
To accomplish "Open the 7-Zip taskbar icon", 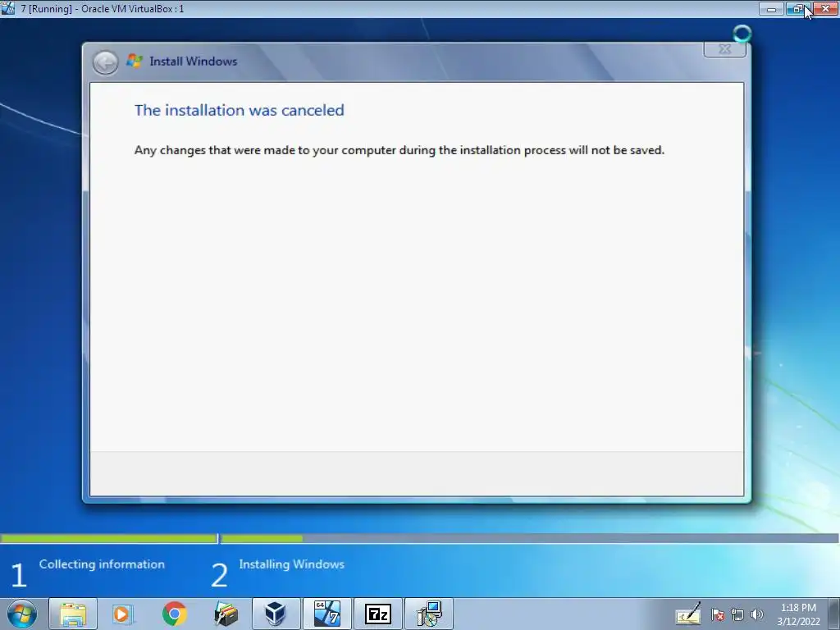I will pyautogui.click(x=377, y=614).
